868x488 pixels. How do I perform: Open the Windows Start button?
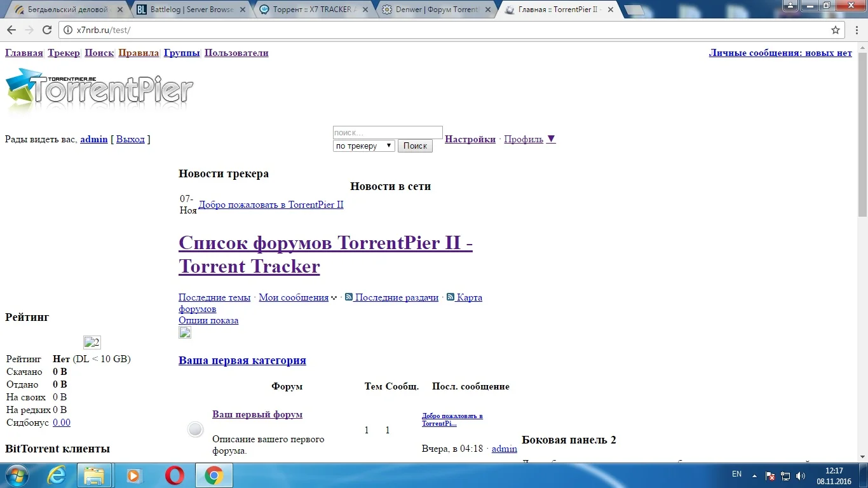click(x=17, y=475)
